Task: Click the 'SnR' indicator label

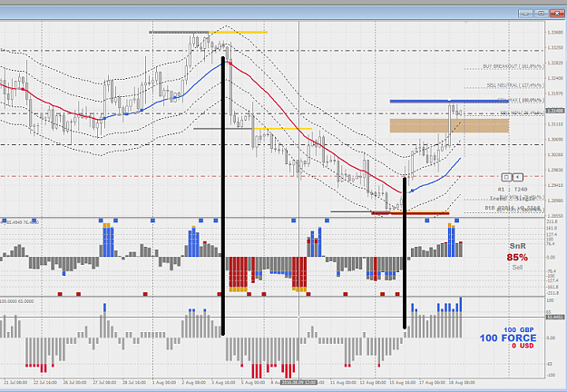Action: (x=517, y=246)
